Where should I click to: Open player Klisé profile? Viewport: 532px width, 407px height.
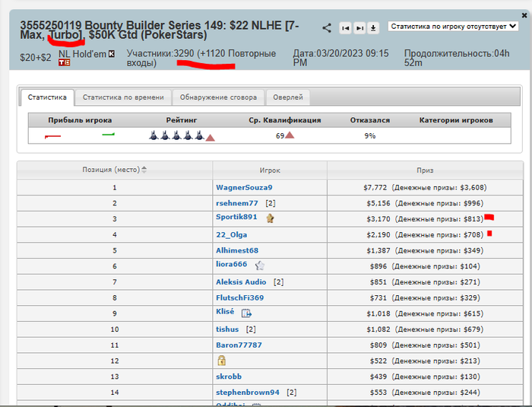(x=225, y=312)
